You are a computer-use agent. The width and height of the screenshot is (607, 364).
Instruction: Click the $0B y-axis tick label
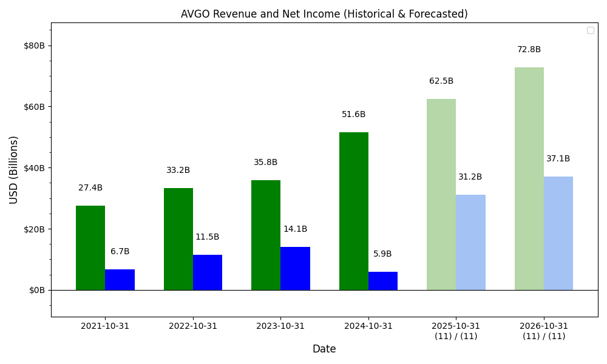point(37,290)
